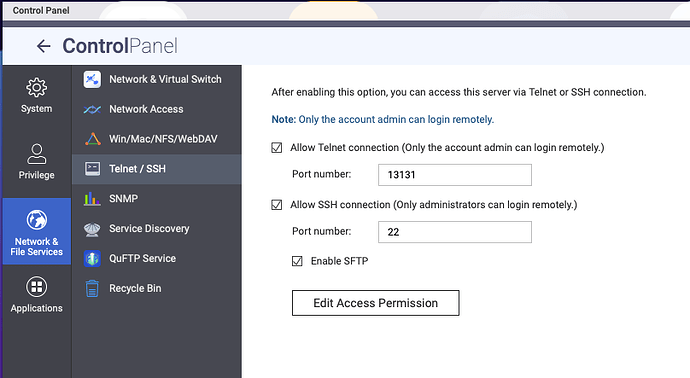Click the Service Discovery dish icon
This screenshot has width=690, height=378.
92,229
